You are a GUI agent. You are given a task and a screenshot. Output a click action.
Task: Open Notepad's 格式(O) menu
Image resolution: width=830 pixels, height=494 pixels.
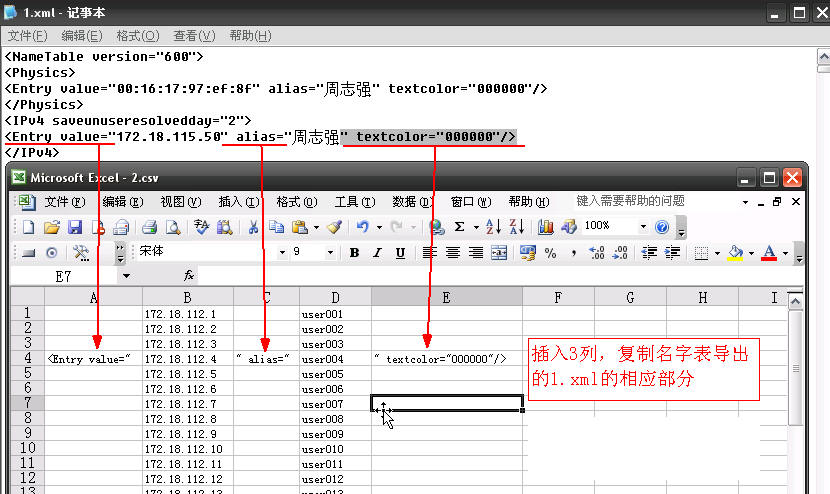tap(138, 35)
